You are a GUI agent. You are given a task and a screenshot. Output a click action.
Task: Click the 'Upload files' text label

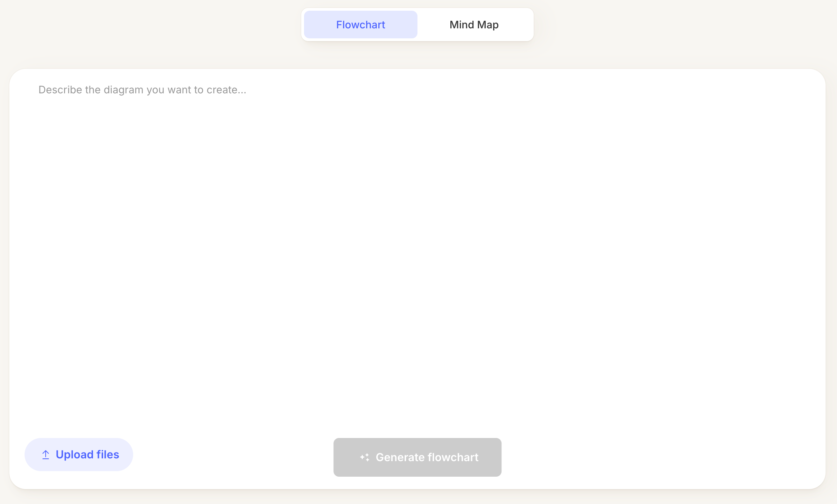point(87,455)
